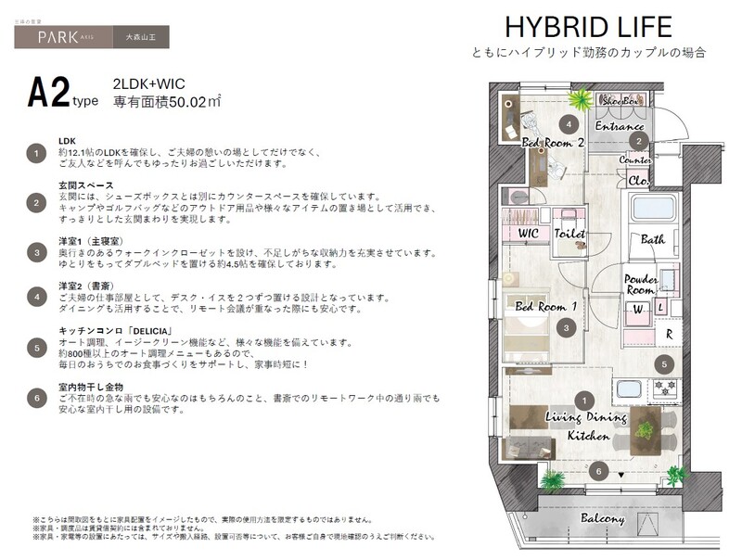Click the Clo. closet label
742x560 pixels.
[x=638, y=181]
